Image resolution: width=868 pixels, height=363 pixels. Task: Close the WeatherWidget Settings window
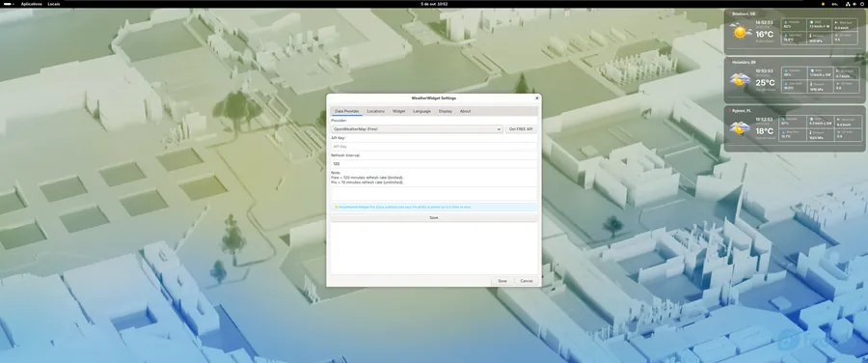point(536,98)
